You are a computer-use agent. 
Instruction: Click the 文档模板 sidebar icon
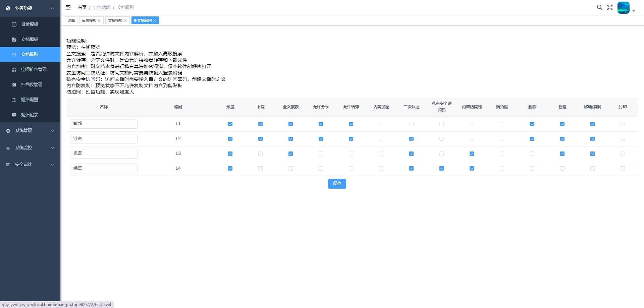click(14, 40)
